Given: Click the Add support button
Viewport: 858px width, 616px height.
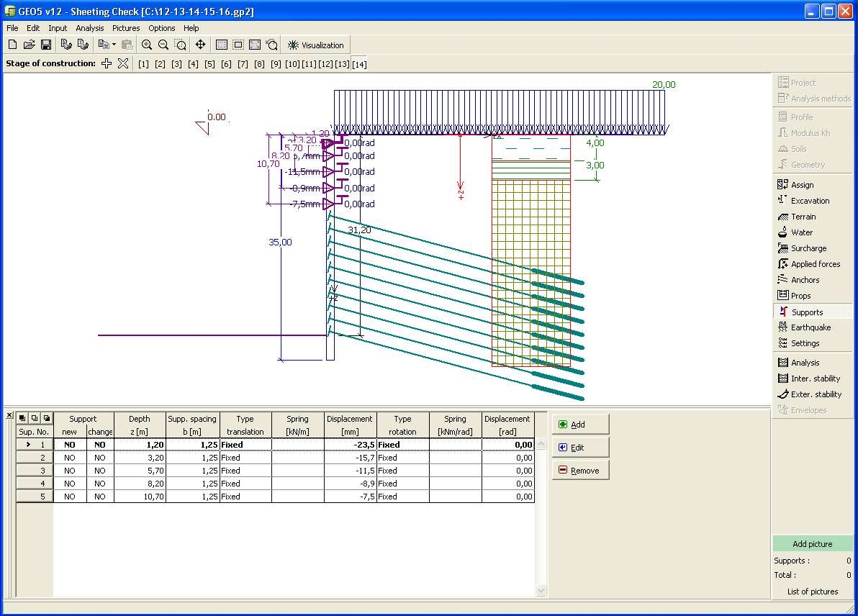Looking at the screenshot, I should click(x=580, y=425).
